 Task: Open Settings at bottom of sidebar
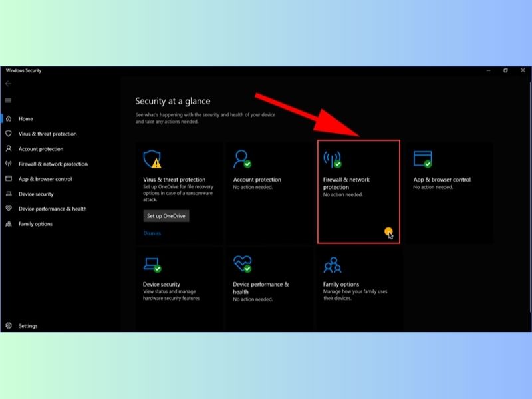pyautogui.click(x=28, y=326)
